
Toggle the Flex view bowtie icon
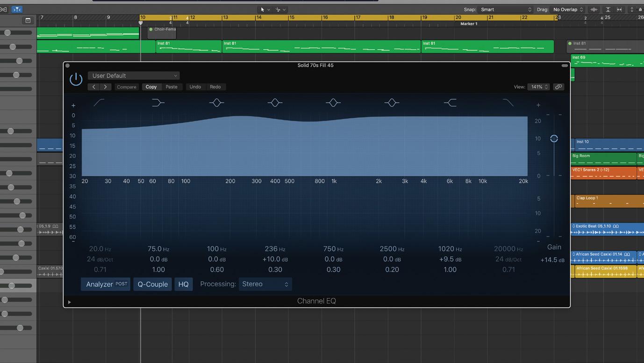coord(4,9)
